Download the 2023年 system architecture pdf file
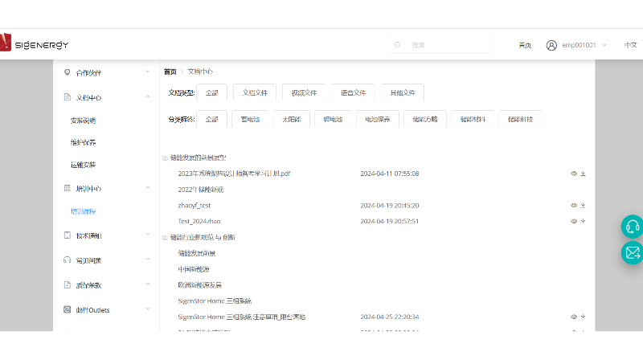Image resolution: width=643 pixels, height=364 pixels. click(584, 174)
